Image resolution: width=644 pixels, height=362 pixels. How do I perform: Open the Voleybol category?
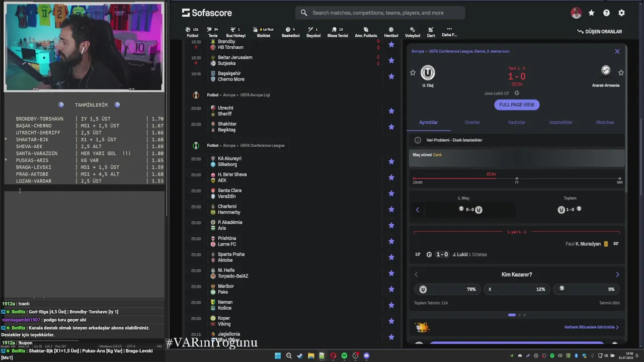tap(413, 32)
